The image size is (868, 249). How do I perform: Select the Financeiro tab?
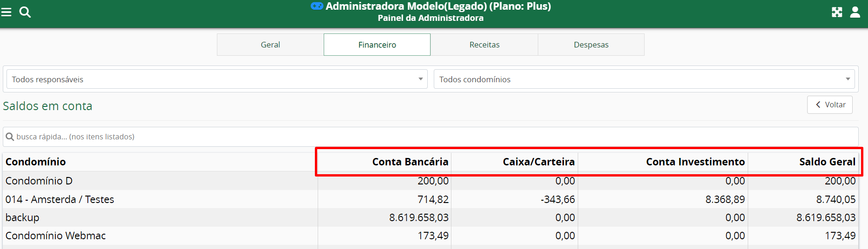pyautogui.click(x=377, y=45)
